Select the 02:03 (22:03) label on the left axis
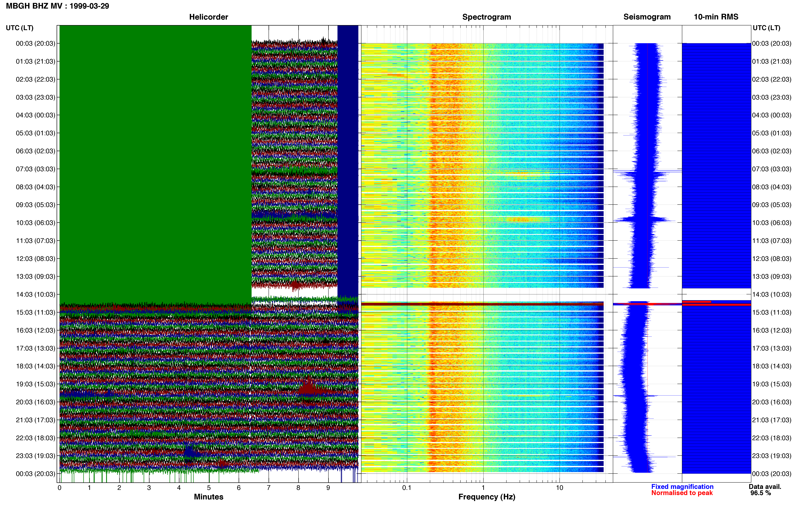The height and width of the screenshot is (508, 812). [x=36, y=79]
